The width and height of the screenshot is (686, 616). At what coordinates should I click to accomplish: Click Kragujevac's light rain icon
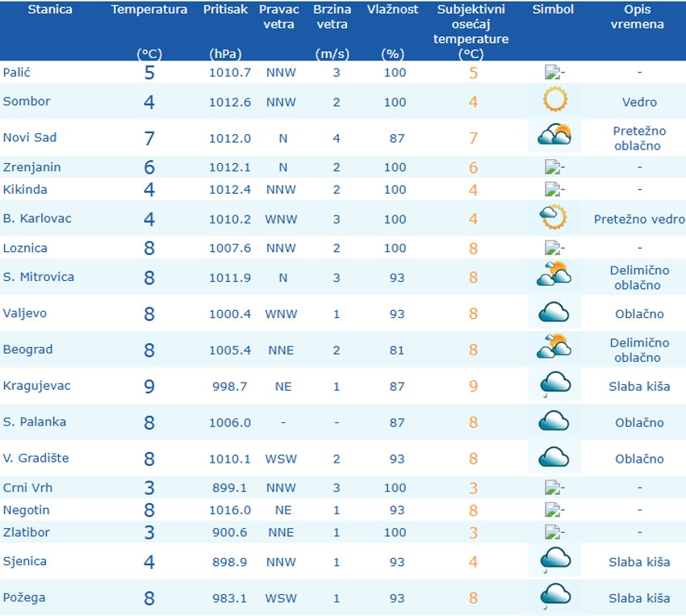click(554, 384)
